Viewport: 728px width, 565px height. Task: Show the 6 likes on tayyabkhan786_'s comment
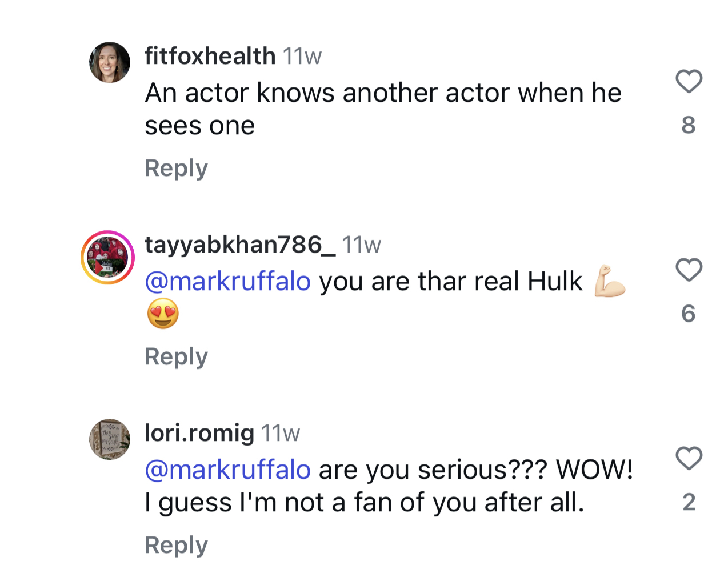coord(689,313)
